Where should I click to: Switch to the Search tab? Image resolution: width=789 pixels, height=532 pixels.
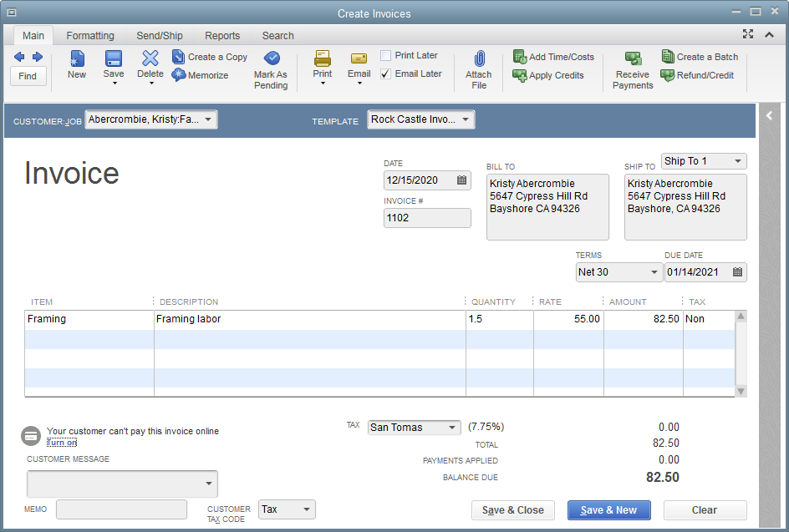click(x=277, y=36)
